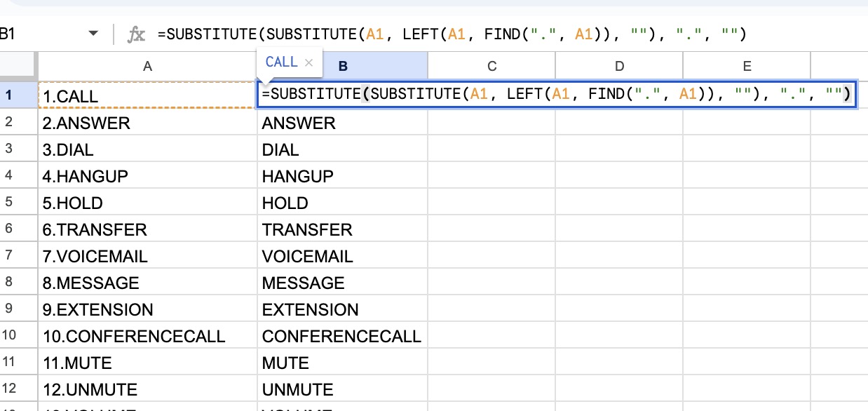Click the UNMUTE result cell in column B

(x=342, y=390)
